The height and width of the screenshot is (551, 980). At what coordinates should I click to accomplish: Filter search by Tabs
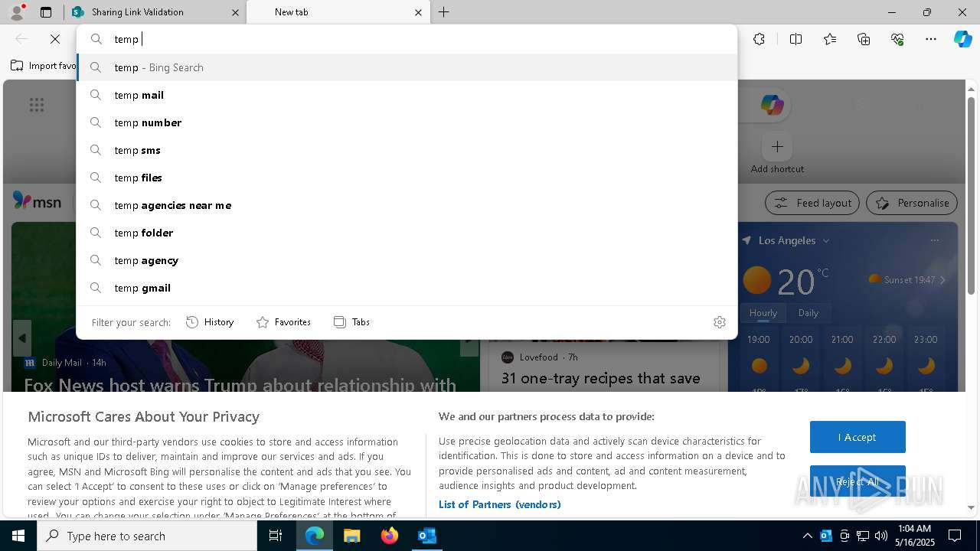(351, 322)
